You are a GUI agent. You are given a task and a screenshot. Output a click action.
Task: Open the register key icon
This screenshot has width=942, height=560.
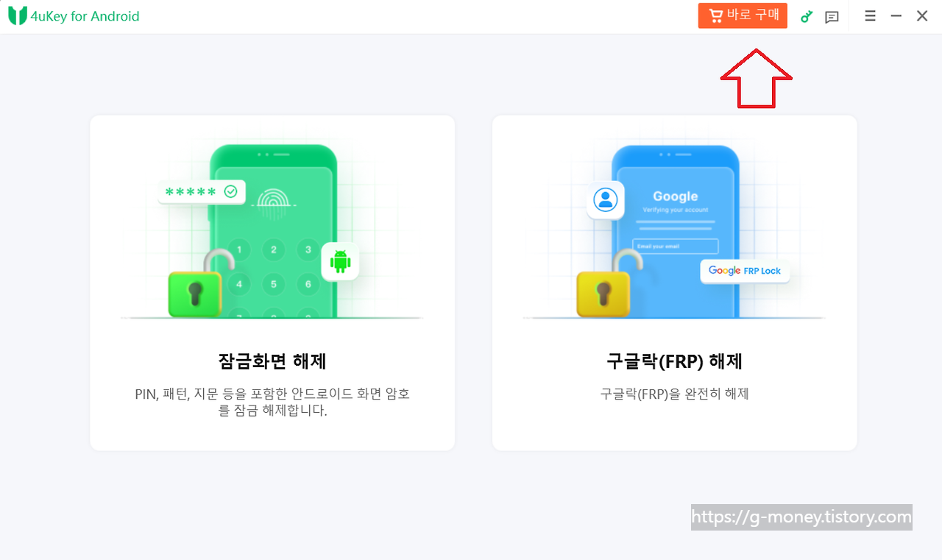pos(807,16)
